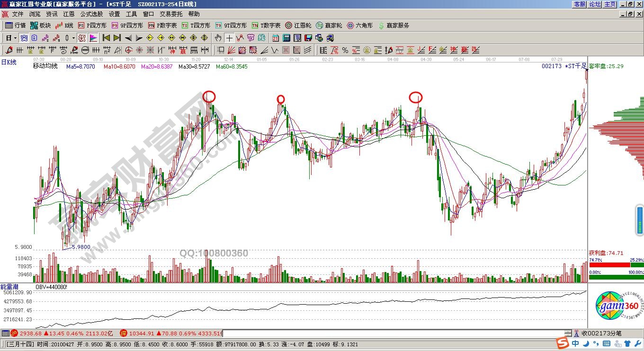Open the 公式选股 menu
Screen dimensions: 644x351
pos(91,14)
